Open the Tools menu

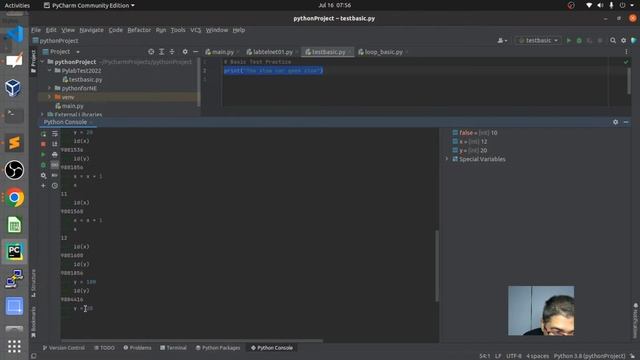point(178,30)
